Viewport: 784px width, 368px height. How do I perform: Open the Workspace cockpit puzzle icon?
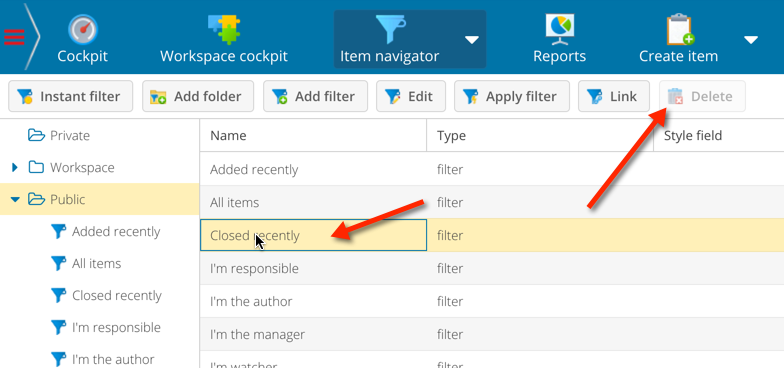coord(224,30)
